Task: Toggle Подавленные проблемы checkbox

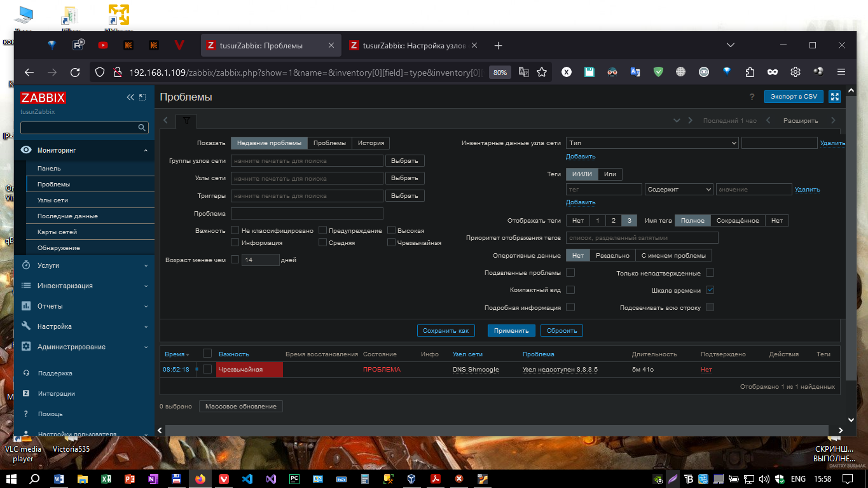Action: (x=570, y=272)
